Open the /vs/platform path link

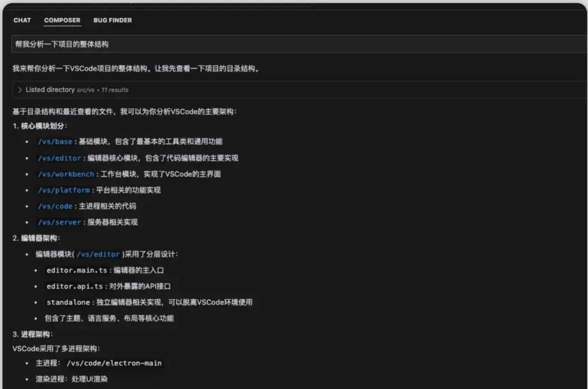coord(64,190)
